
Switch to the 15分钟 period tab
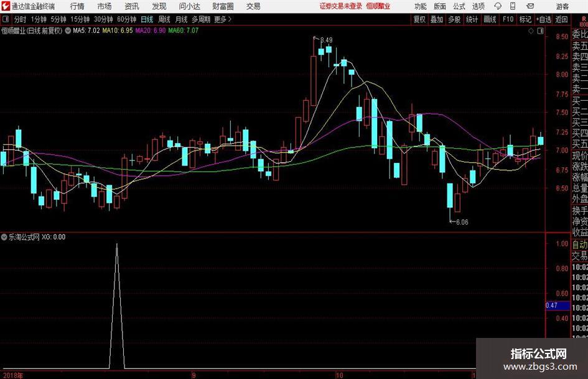tap(80, 19)
